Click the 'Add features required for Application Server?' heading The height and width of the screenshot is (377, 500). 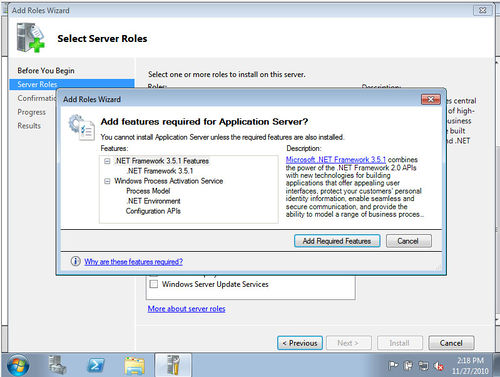[204, 122]
